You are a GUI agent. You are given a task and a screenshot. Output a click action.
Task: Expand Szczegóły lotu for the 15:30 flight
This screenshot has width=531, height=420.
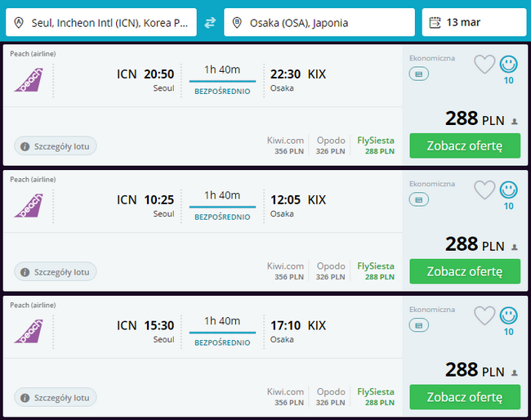click(56, 398)
